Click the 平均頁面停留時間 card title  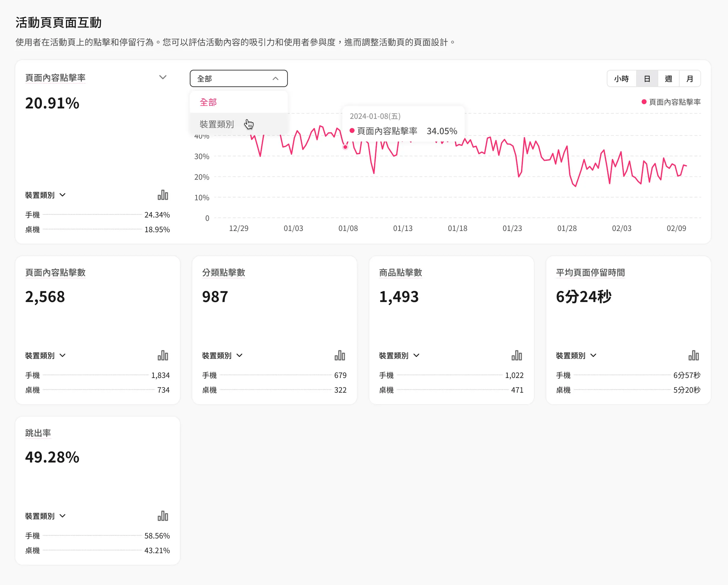(590, 272)
